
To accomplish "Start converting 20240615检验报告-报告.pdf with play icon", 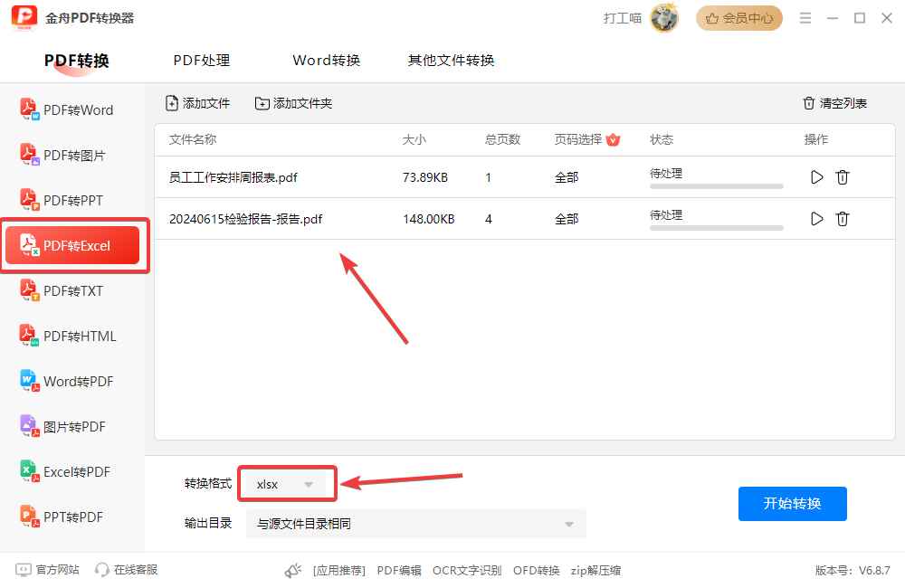I will coord(816,219).
